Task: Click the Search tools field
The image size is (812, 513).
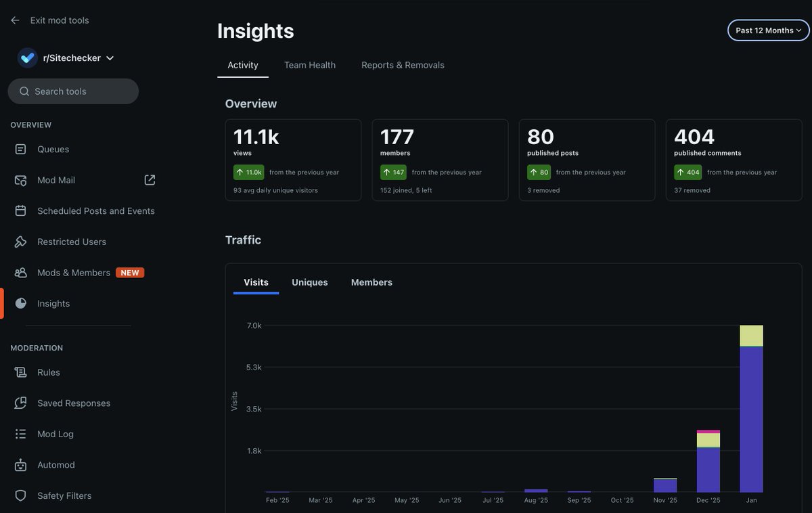Action: (x=73, y=91)
